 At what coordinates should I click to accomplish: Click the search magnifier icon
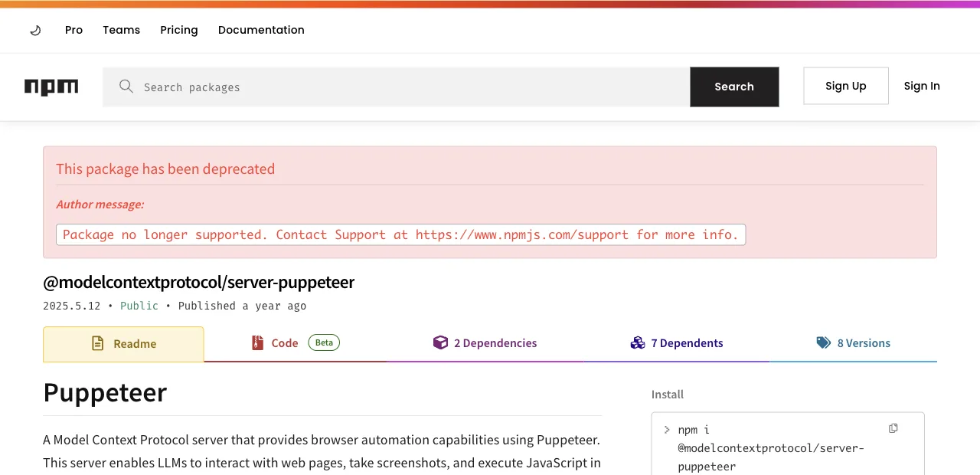pos(126,87)
